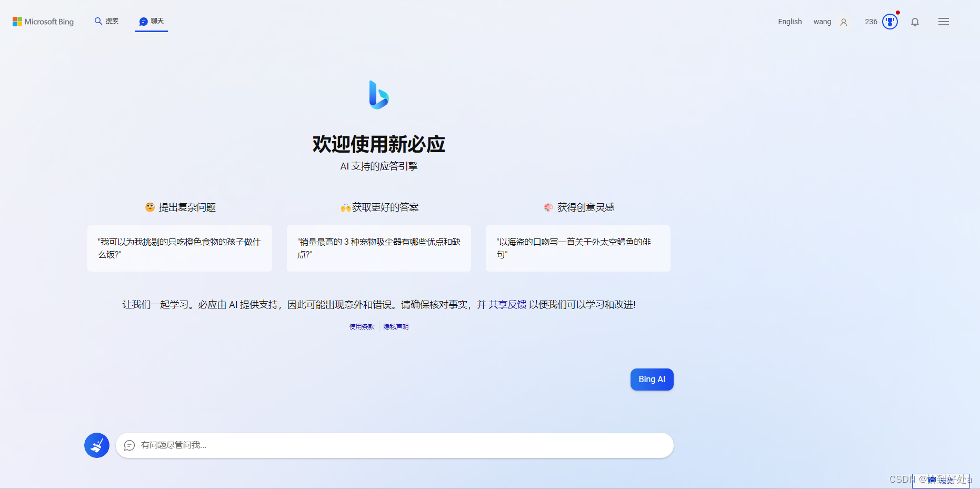Click the Bing AI button
This screenshot has height=489, width=980.
652,380
